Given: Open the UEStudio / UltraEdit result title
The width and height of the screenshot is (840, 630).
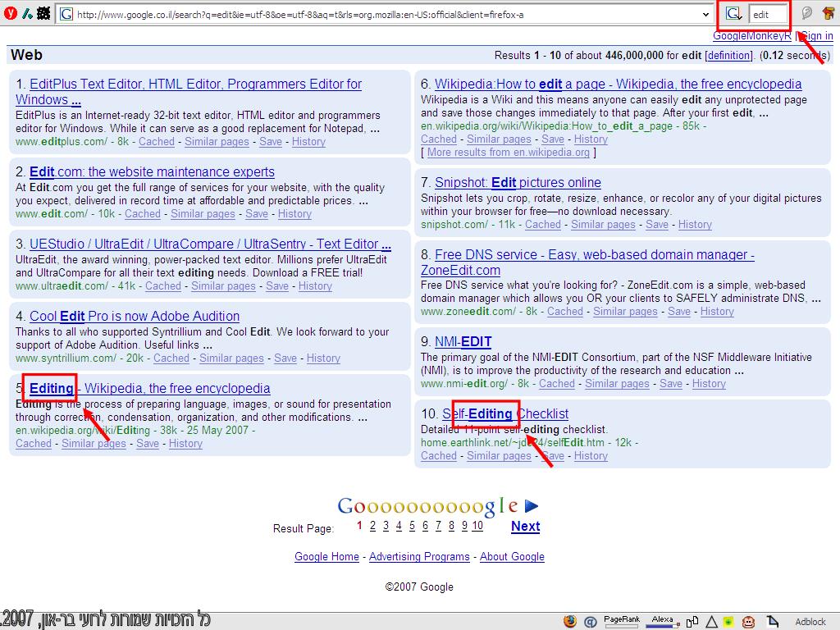Looking at the screenshot, I should coord(210,244).
